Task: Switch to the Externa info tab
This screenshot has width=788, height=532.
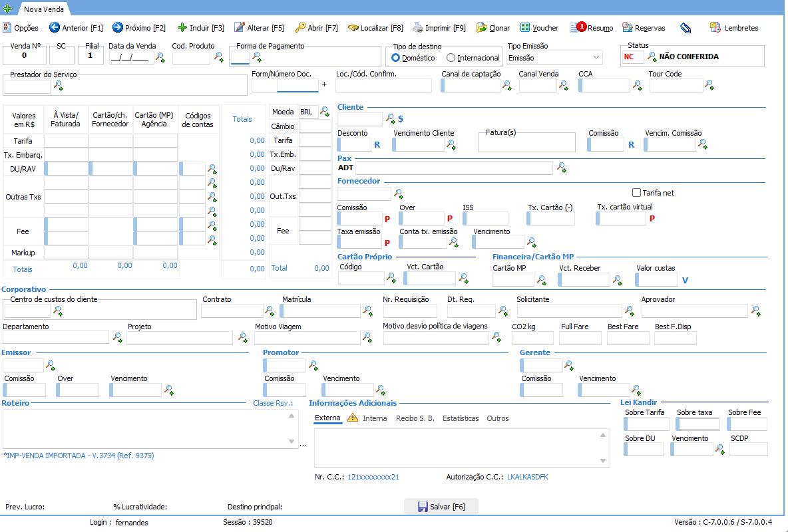Action: point(327,418)
